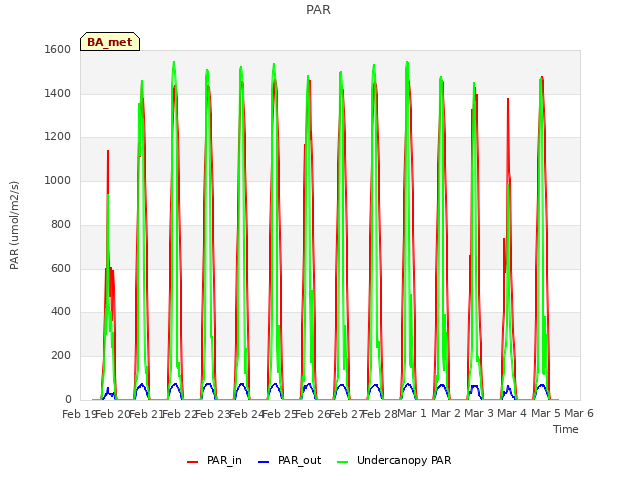Click the 200 y-axis tick label
Screen dimensions: 640x480
[61, 356]
